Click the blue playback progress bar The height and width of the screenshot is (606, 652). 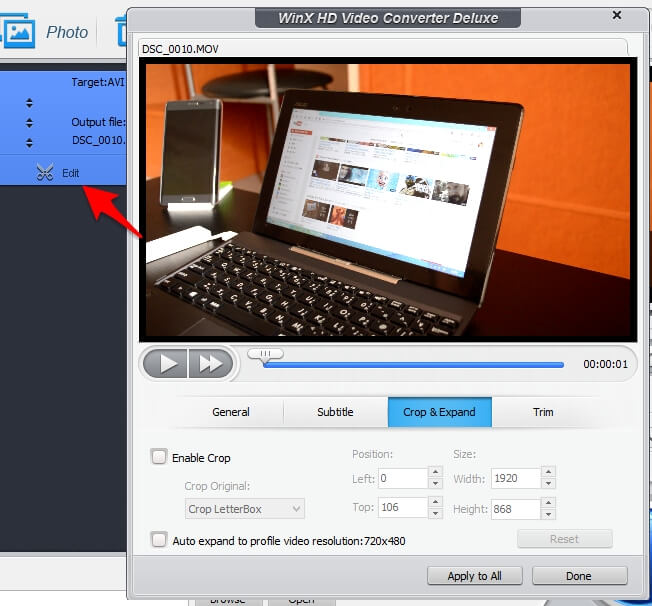(414, 365)
